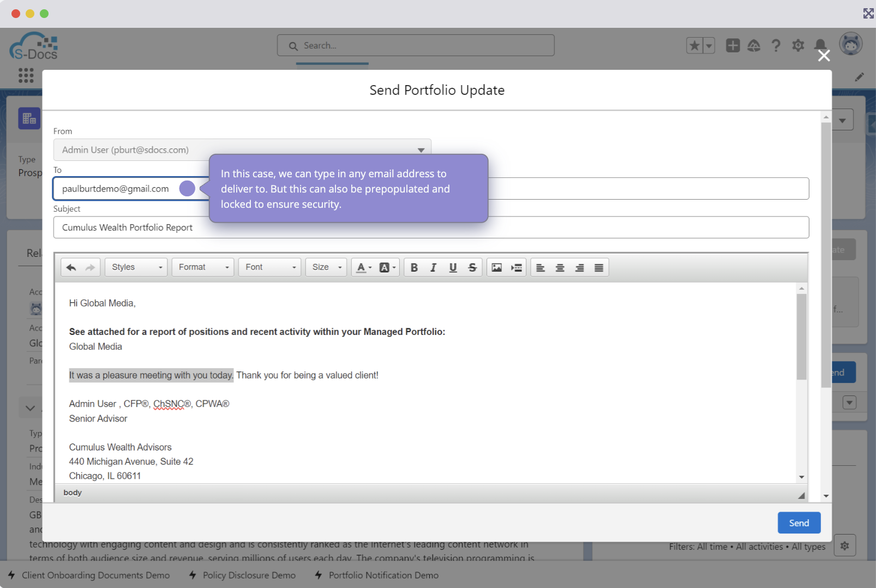Click the favorites star icon

click(x=694, y=46)
